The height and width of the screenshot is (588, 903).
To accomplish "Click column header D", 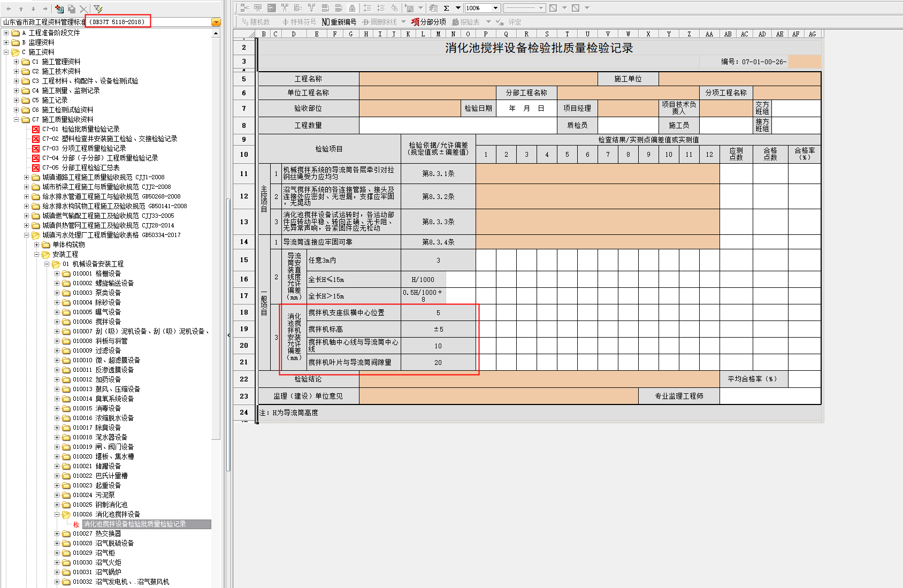I will click(294, 34).
